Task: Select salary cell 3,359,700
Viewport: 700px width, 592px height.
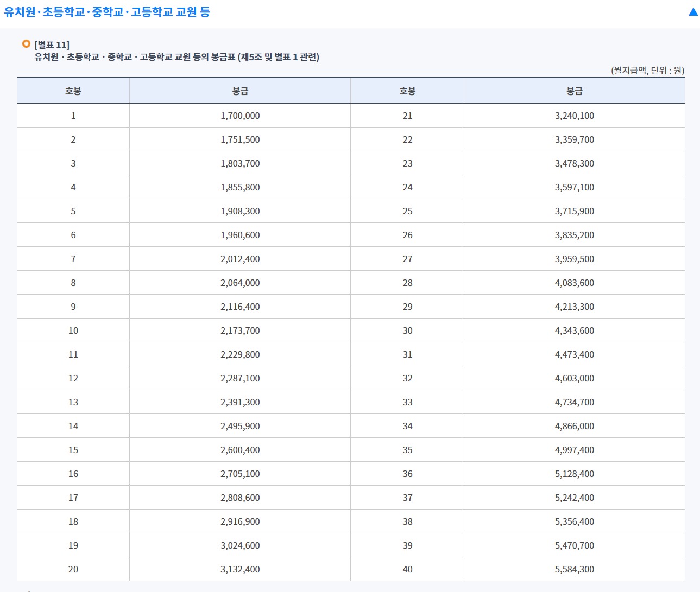Action: coord(575,139)
